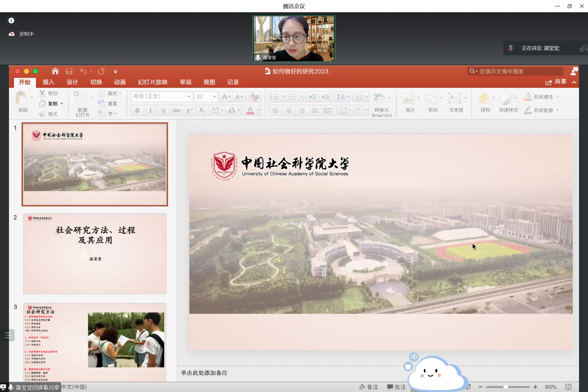Select slide 2 thumbnail

pos(95,254)
